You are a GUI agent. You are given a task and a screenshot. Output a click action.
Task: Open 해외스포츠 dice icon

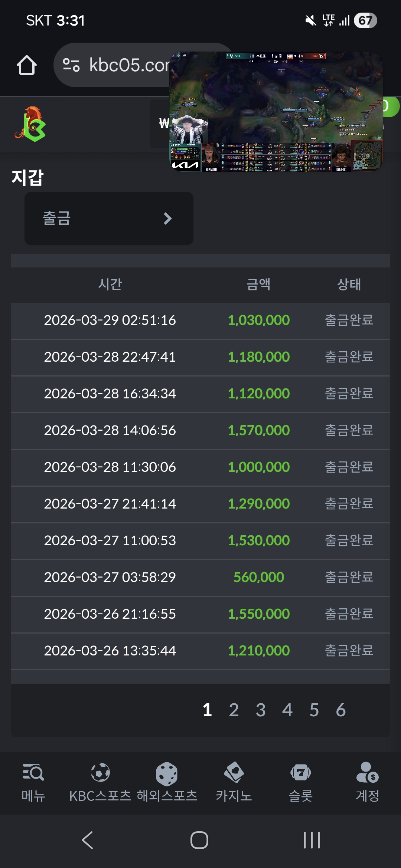pos(167,774)
